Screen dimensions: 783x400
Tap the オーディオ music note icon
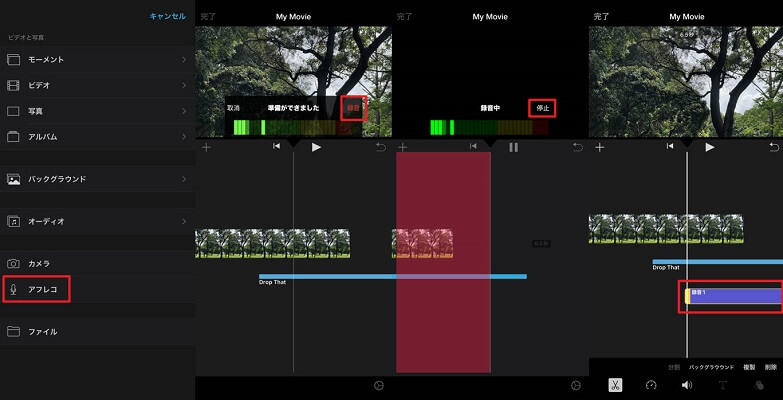pyautogui.click(x=13, y=221)
